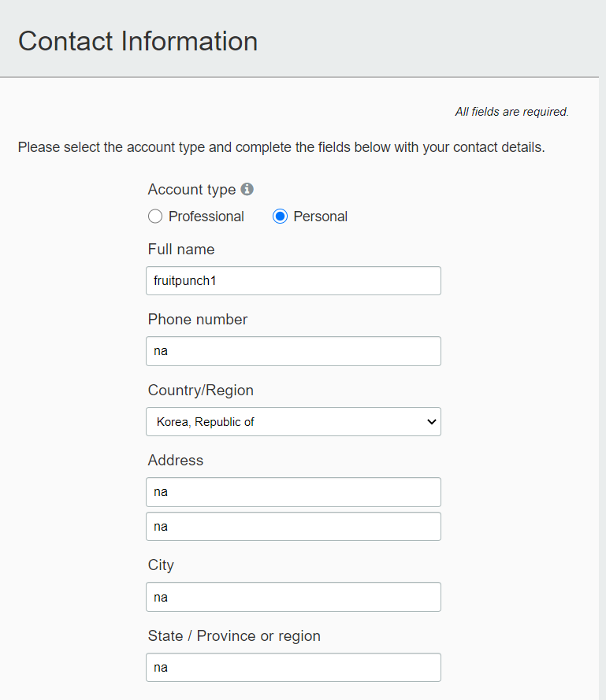Click the Country/Region label

tap(201, 391)
